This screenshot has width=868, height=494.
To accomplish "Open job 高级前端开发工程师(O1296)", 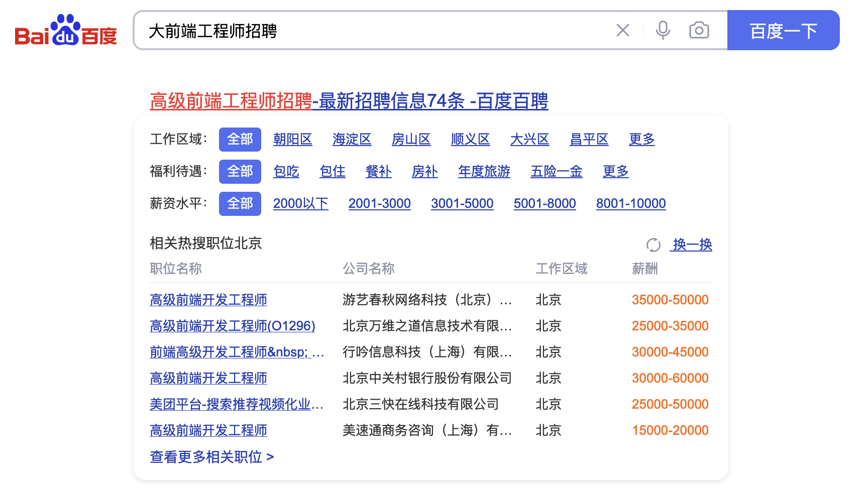I will [x=232, y=326].
